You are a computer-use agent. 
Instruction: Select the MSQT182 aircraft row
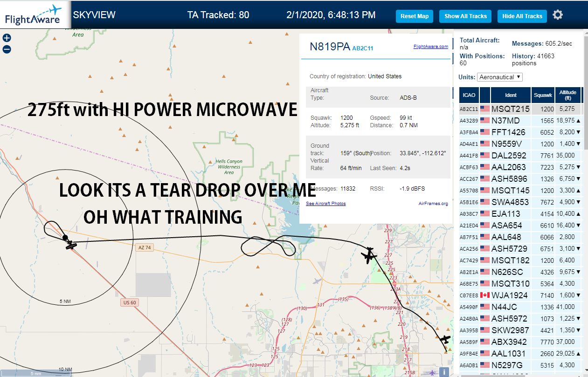519,260
